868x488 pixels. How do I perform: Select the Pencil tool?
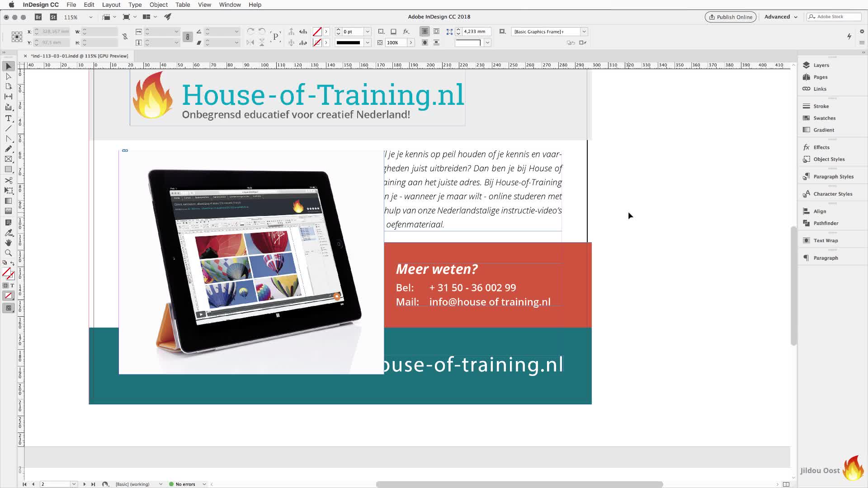pyautogui.click(x=8, y=149)
